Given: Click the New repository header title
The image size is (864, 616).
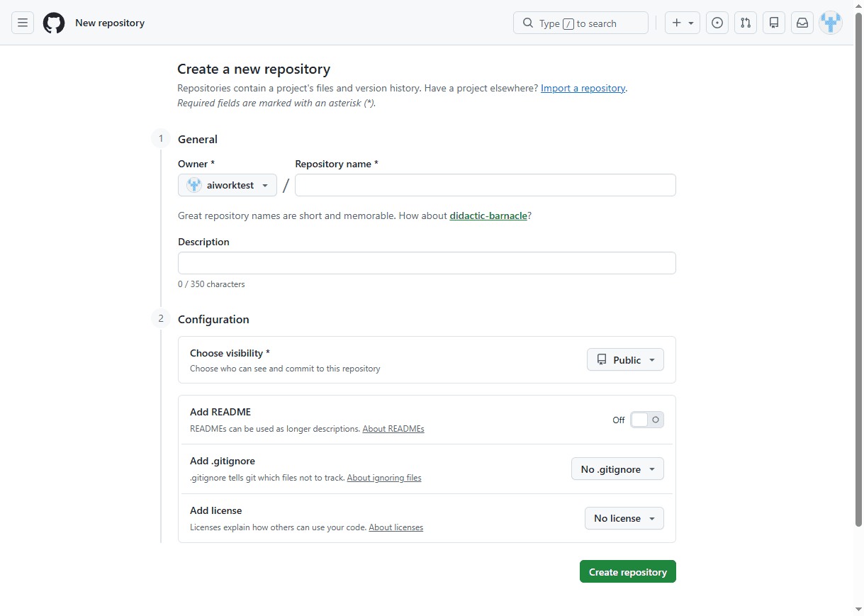Looking at the screenshot, I should [110, 23].
